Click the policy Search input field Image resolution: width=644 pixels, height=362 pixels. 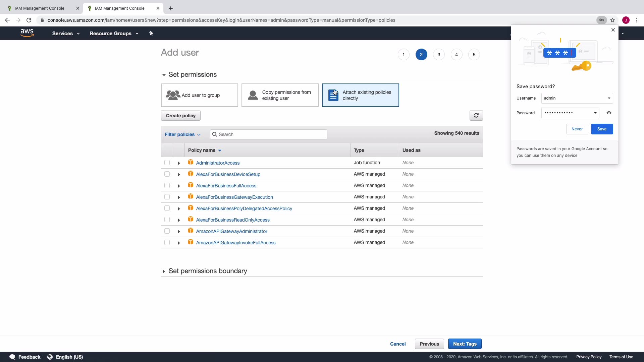(272, 134)
